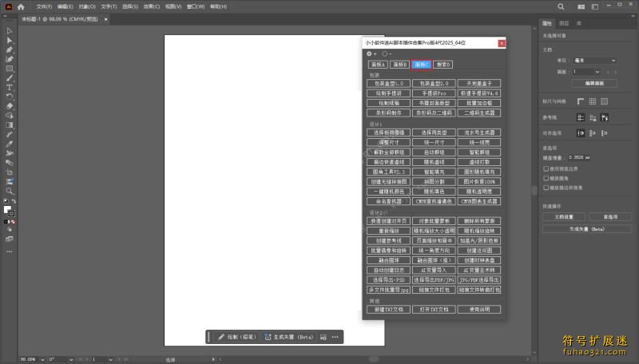Select the Rectangle tool
Image resolution: width=639 pixels, height=364 pixels.
[10, 69]
